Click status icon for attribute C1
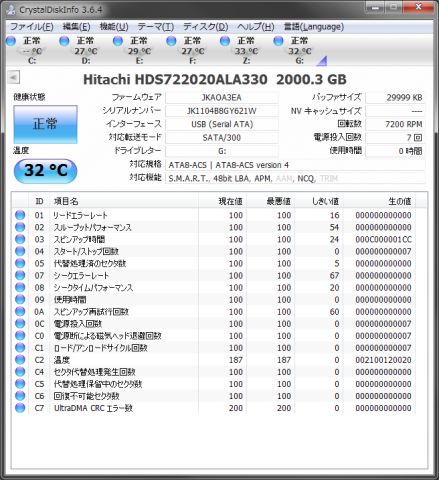439x480 pixels. (20, 348)
